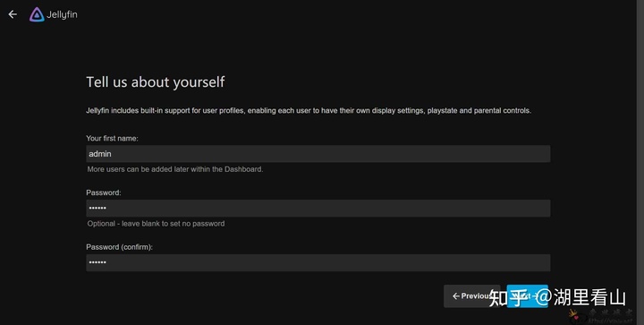Click the 'Password (confirm):' label
644x325 pixels.
pos(120,247)
